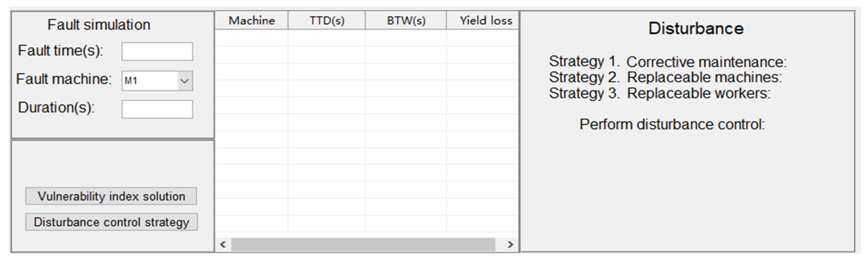Click the table's scroll left arrow

(223, 245)
